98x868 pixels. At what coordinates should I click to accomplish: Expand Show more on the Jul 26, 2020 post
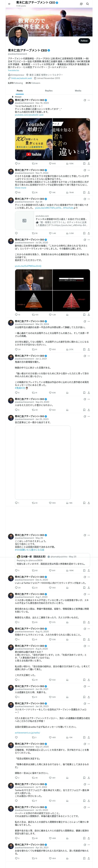click(20, 188)
